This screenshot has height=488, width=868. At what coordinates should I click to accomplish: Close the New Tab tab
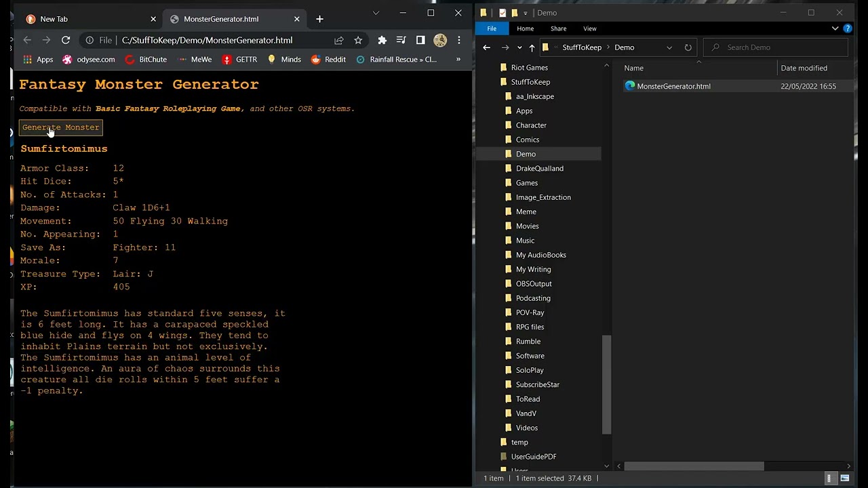coord(153,19)
